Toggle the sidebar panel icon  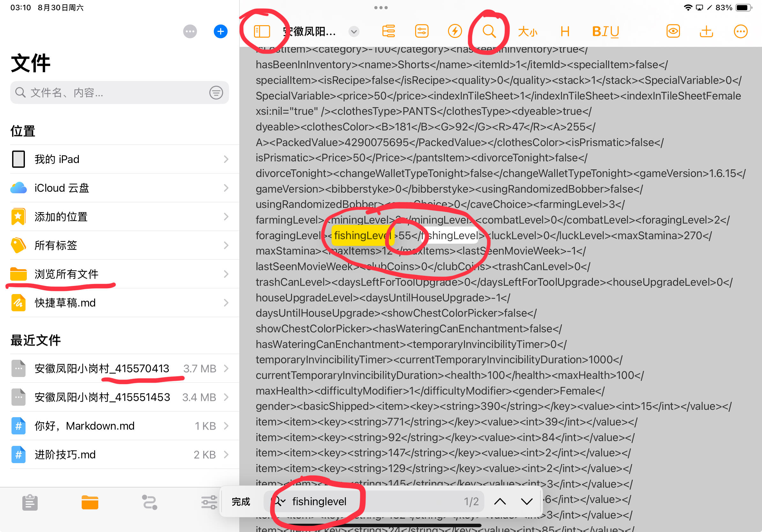(x=262, y=32)
